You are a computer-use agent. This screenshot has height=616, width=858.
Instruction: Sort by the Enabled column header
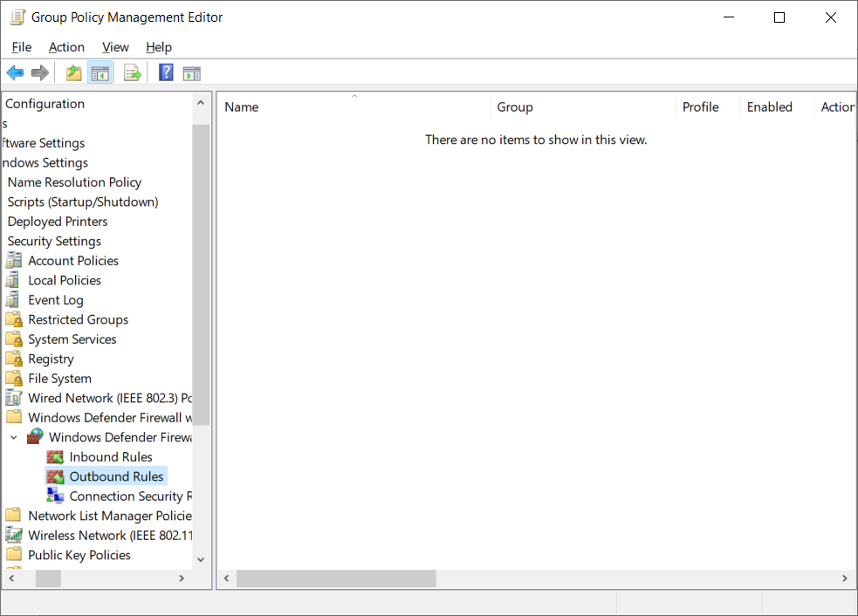777,107
